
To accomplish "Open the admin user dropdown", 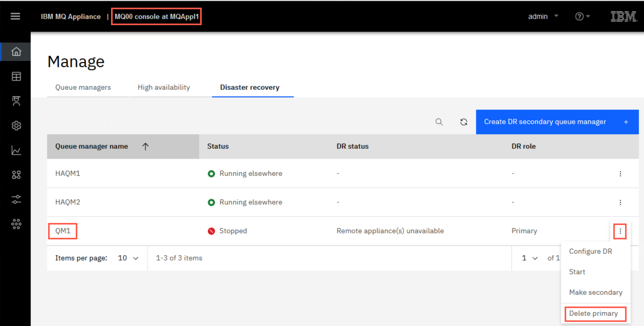I will 543,16.
